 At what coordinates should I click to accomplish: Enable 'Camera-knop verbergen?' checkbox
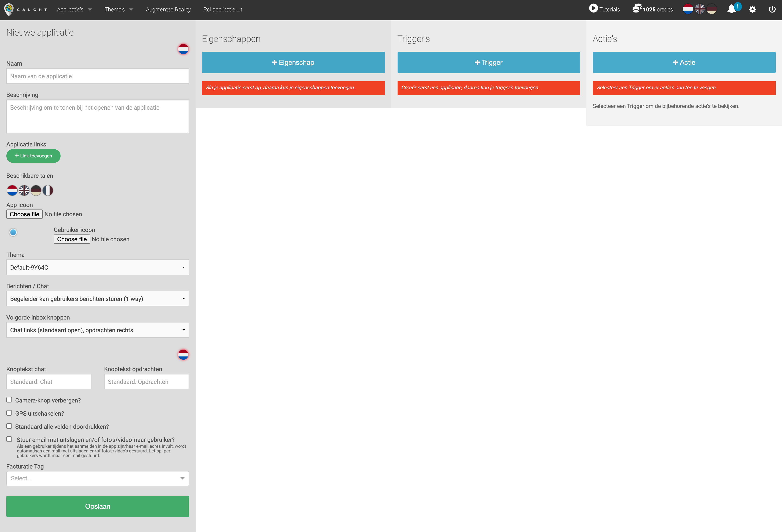[9, 400]
